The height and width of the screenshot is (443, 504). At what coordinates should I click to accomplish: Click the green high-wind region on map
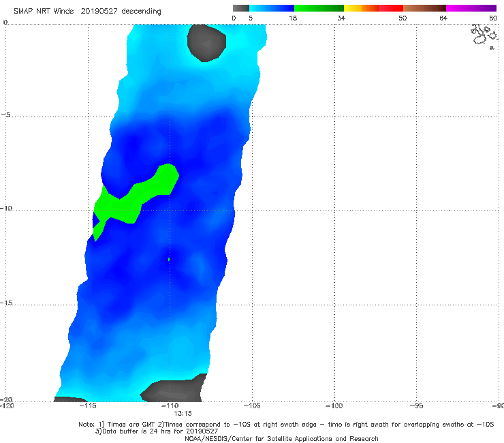point(135,201)
